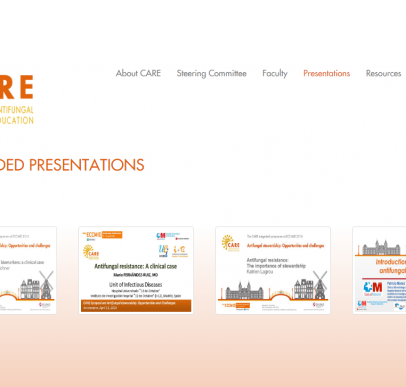Open the About CARE page
The image size is (406, 387).
pos(138,73)
